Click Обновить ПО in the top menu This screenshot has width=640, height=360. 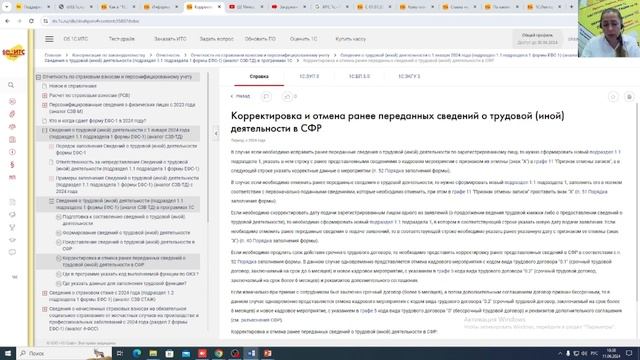(x=260, y=39)
